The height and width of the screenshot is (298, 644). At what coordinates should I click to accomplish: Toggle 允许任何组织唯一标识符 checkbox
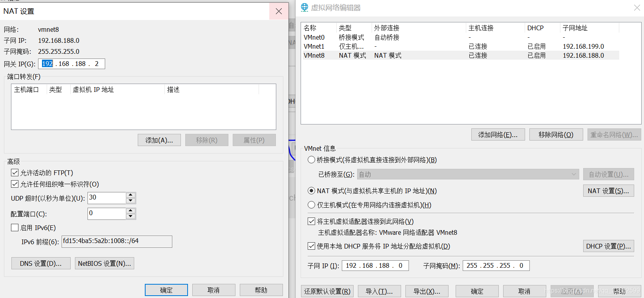tap(15, 184)
